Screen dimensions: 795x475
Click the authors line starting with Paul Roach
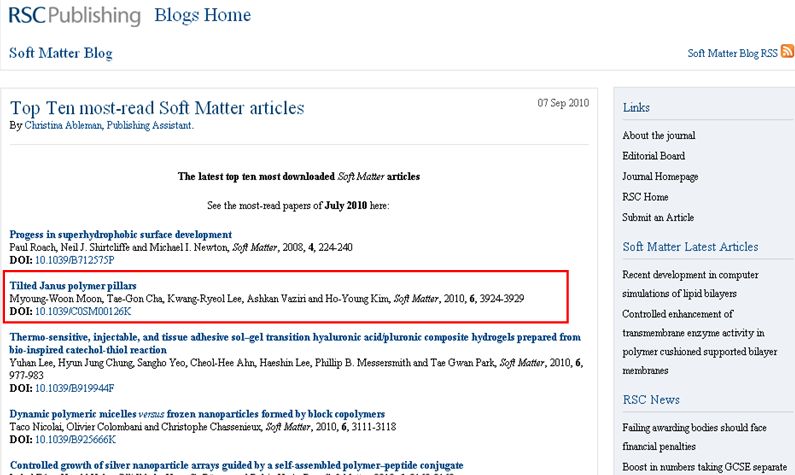(181, 247)
